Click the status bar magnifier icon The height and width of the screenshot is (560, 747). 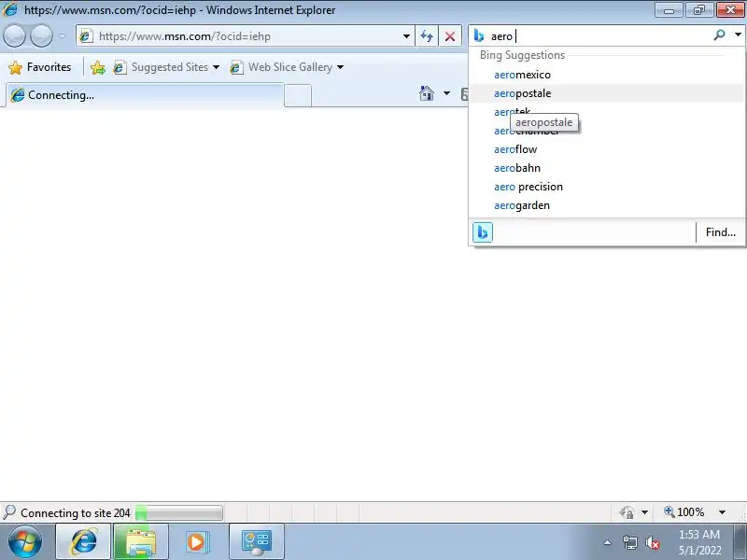tap(9, 512)
